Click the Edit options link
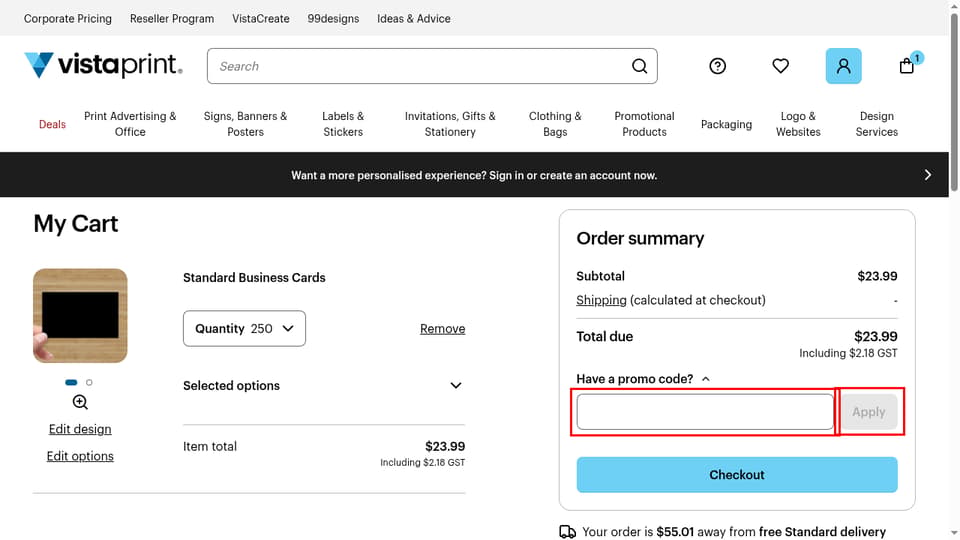 [80, 456]
